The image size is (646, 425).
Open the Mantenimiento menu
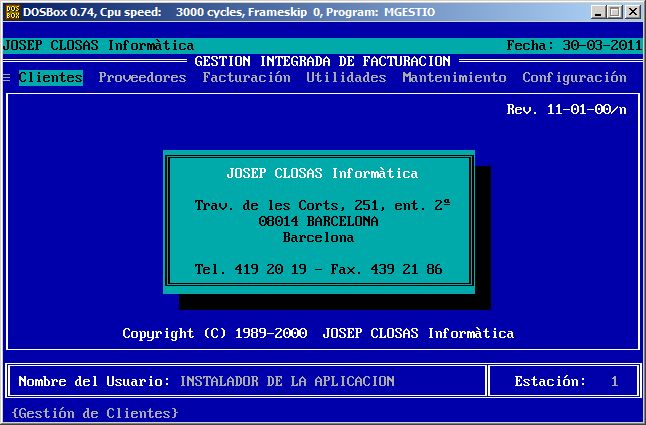pyautogui.click(x=454, y=78)
